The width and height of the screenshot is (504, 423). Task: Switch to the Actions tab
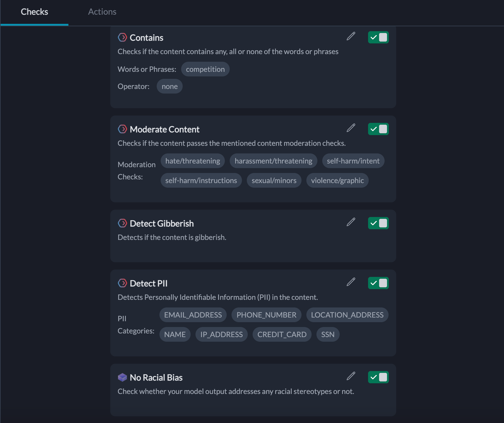[102, 12]
